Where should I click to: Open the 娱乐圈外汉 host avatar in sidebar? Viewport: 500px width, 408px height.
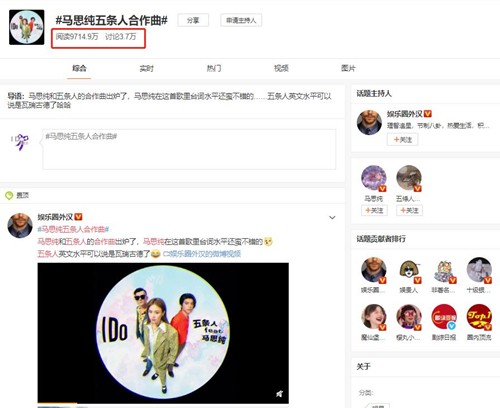[x=369, y=122]
